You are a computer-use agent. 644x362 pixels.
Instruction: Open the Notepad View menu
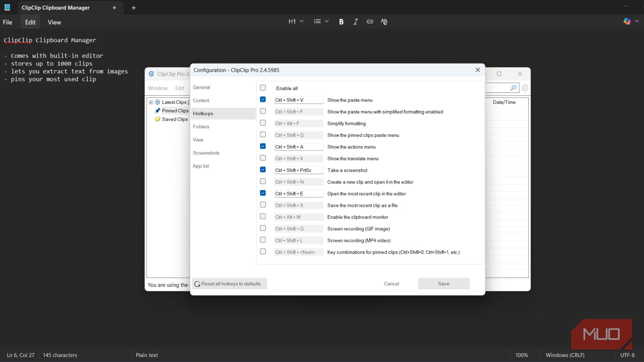pyautogui.click(x=54, y=22)
